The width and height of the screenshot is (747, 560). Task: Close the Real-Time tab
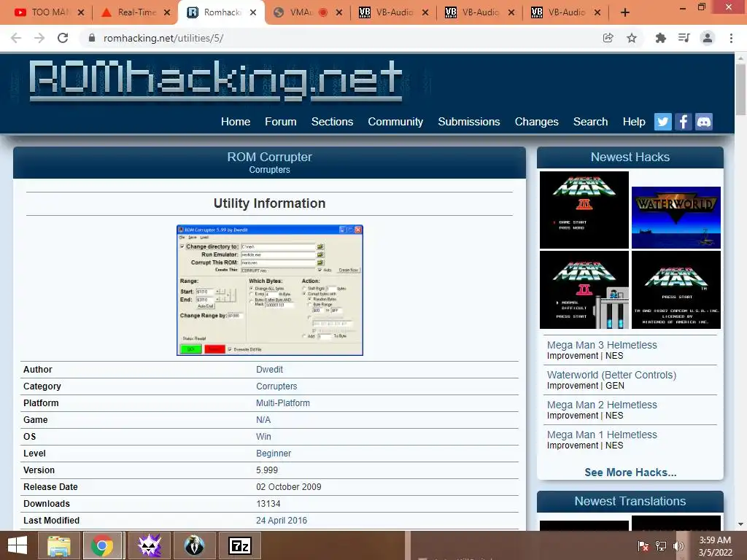[x=167, y=12]
